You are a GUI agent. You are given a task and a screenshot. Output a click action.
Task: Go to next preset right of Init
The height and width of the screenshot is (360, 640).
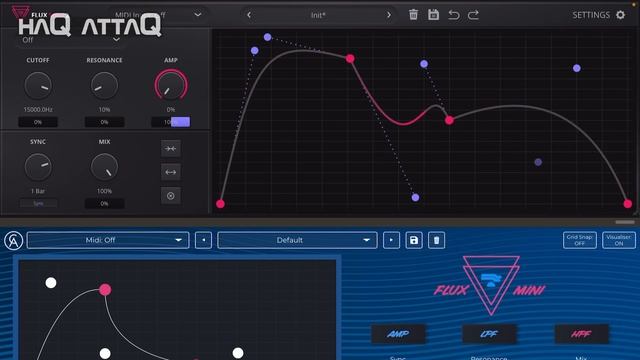pyautogui.click(x=389, y=15)
